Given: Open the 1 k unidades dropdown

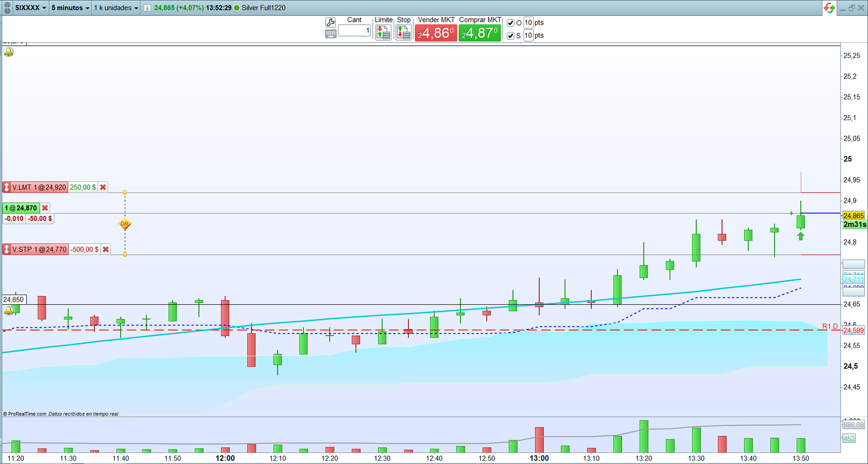Looking at the screenshot, I should coord(116,8).
